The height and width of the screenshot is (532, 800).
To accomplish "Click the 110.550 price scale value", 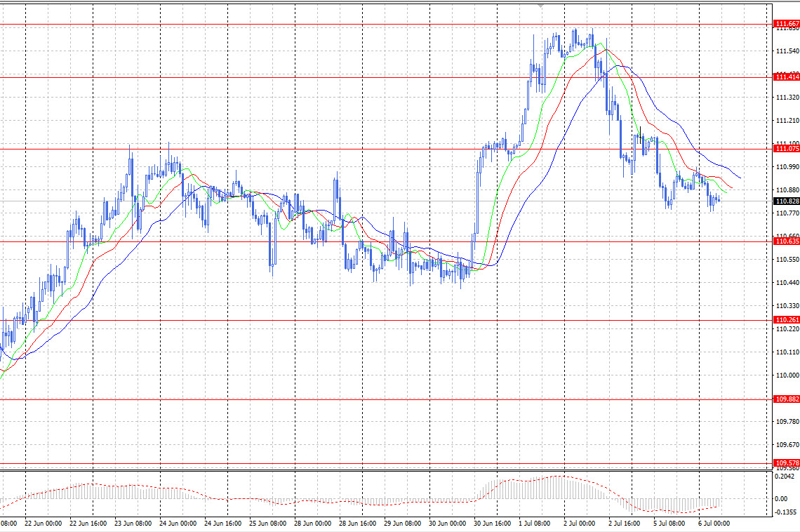I will click(x=787, y=260).
